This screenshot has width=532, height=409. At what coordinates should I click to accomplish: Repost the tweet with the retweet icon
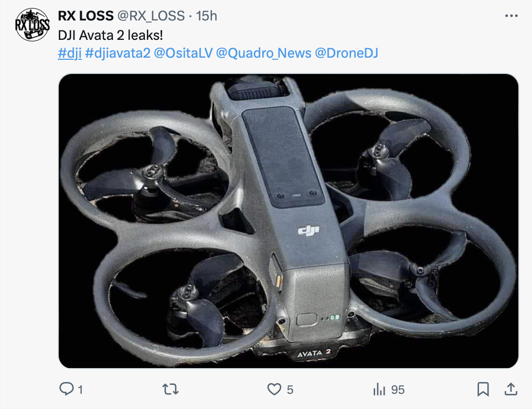pyautogui.click(x=171, y=389)
